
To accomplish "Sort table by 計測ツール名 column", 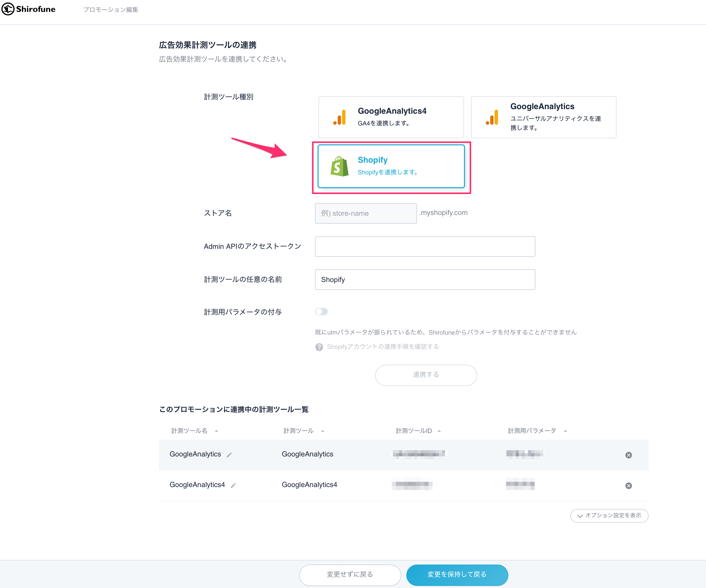I will (x=195, y=431).
